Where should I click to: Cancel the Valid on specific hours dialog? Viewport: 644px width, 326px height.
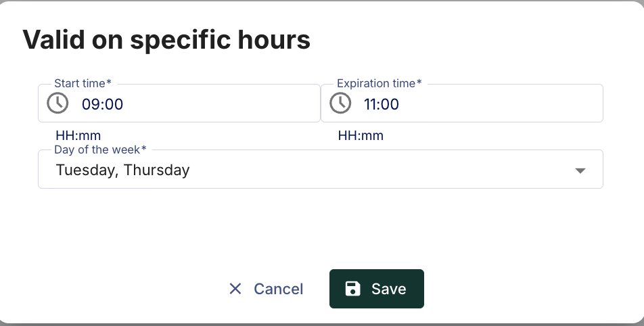(266, 289)
